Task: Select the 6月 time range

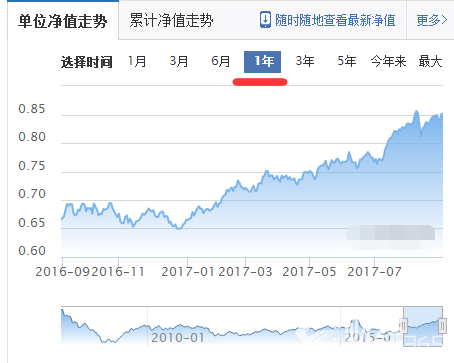Action: coord(221,61)
